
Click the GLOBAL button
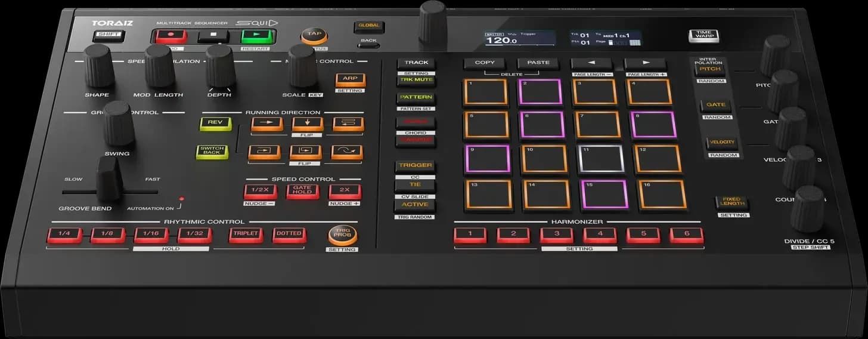point(369,26)
